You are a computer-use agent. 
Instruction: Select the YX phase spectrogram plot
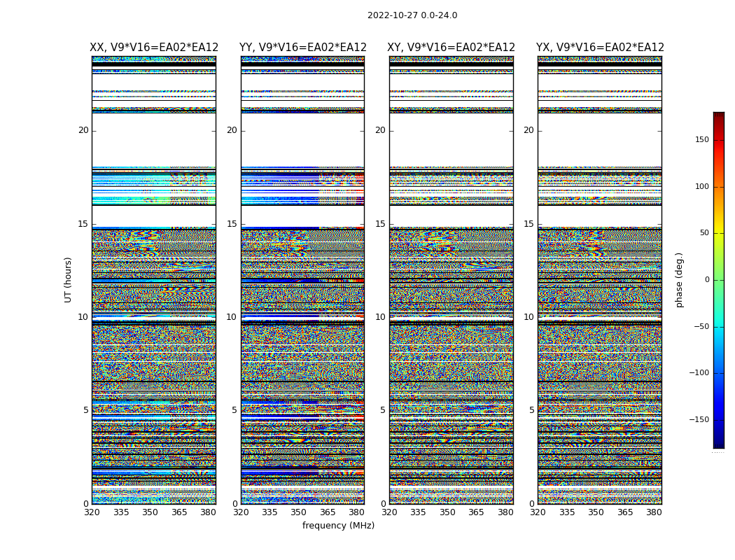click(x=600, y=280)
